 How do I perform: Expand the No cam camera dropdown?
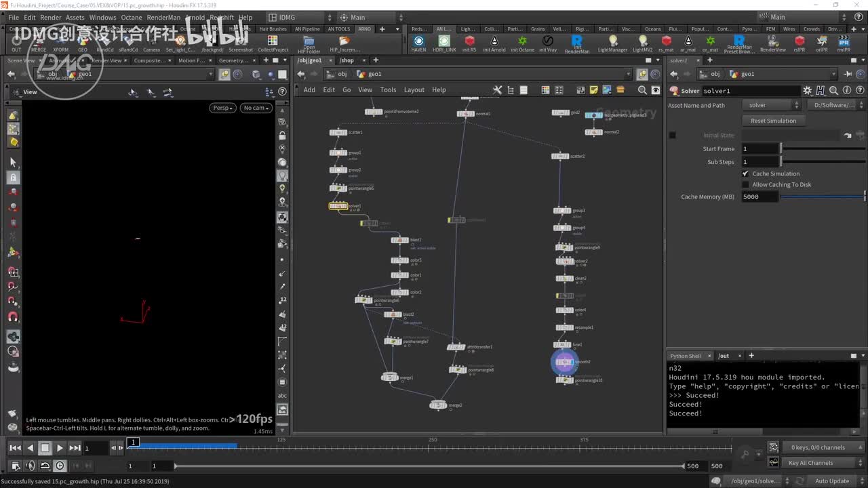[x=256, y=108]
